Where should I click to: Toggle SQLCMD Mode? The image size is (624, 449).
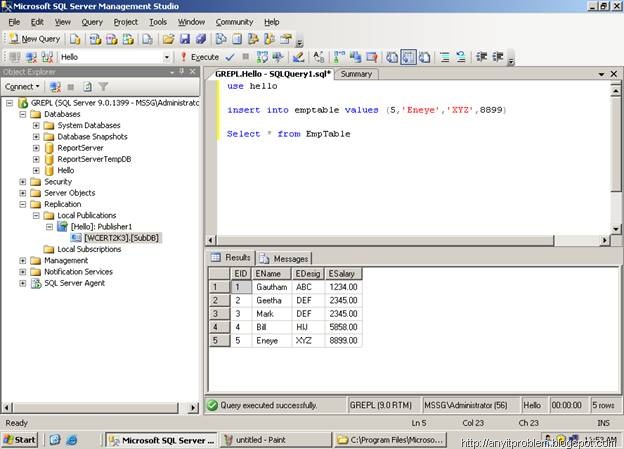(372, 57)
